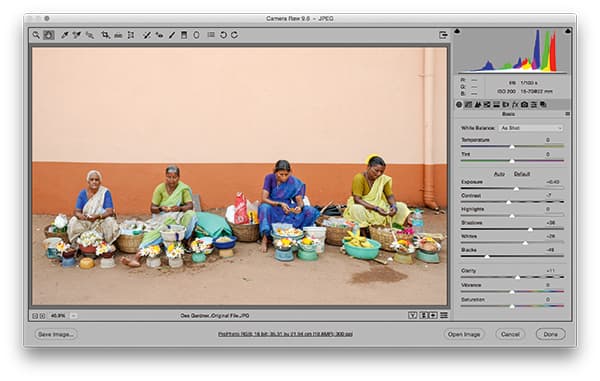Toggle before/after preview view button
The height and width of the screenshot is (381, 600).
412,316
